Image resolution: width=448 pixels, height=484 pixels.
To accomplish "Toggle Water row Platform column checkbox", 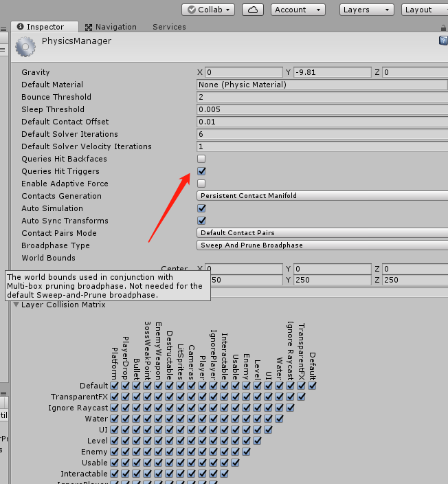I will tap(115, 419).
